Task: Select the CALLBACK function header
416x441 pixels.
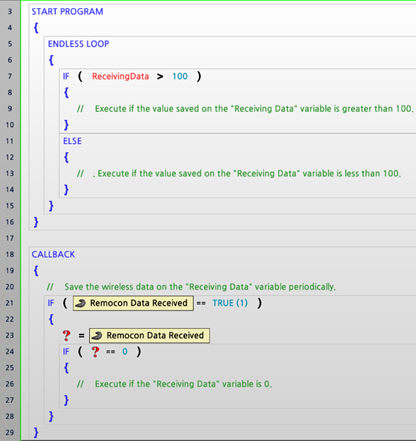Action: (53, 254)
